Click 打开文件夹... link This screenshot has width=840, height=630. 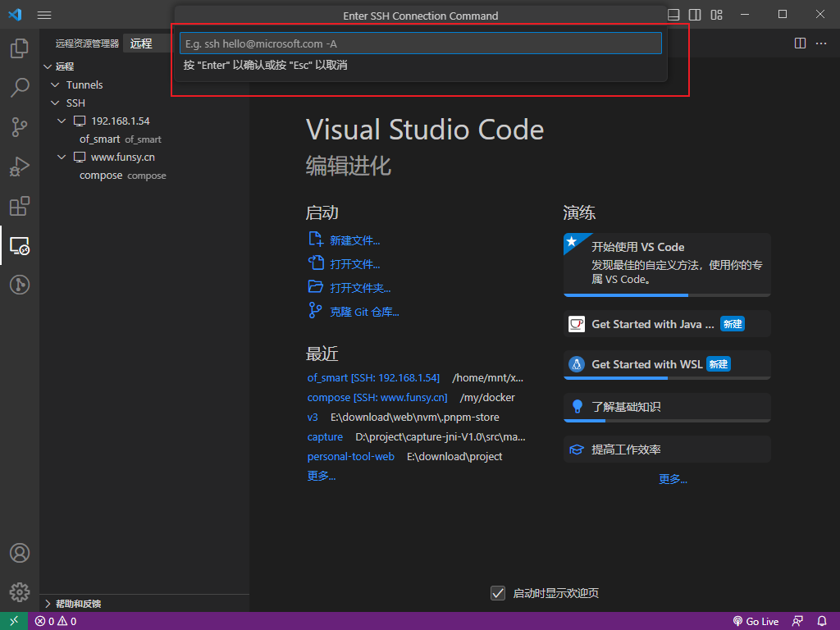coord(360,288)
